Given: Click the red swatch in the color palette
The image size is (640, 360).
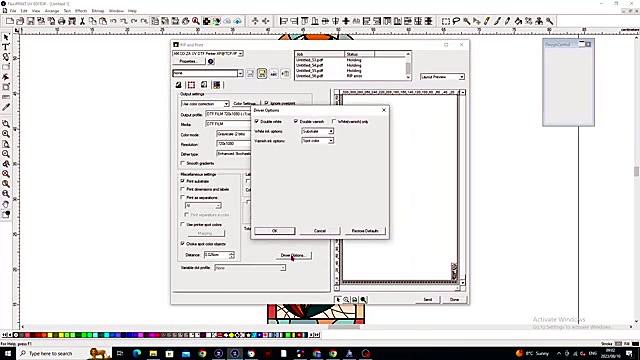Looking at the screenshot, I should [38, 335].
